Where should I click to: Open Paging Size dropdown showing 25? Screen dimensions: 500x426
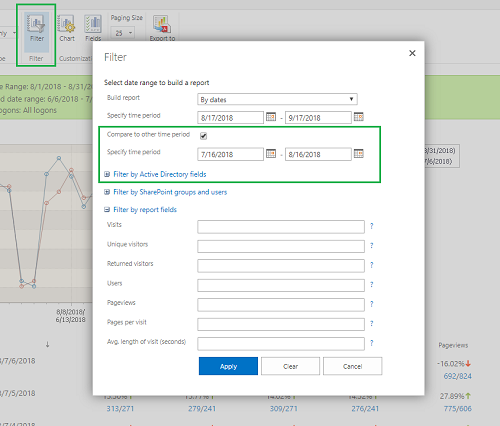point(122,33)
